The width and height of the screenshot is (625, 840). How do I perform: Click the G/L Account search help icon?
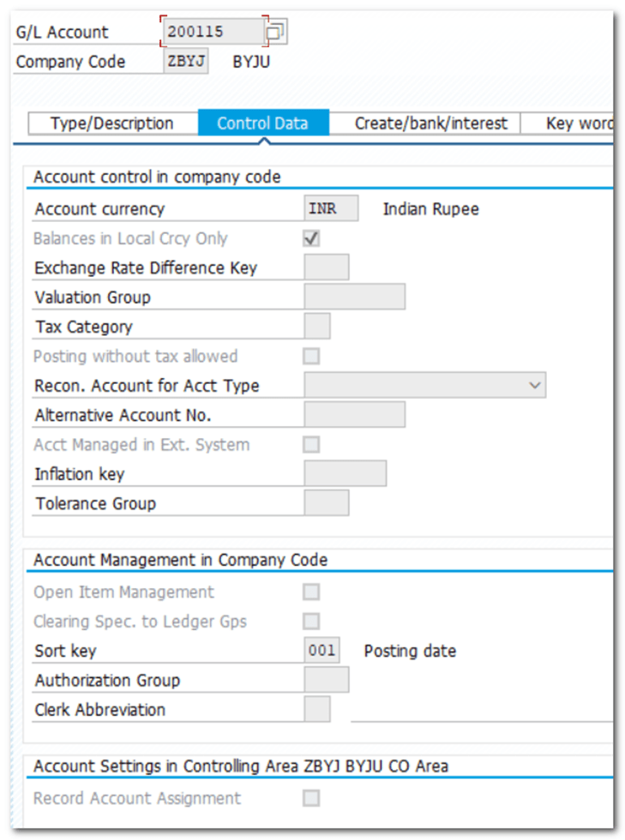[276, 33]
